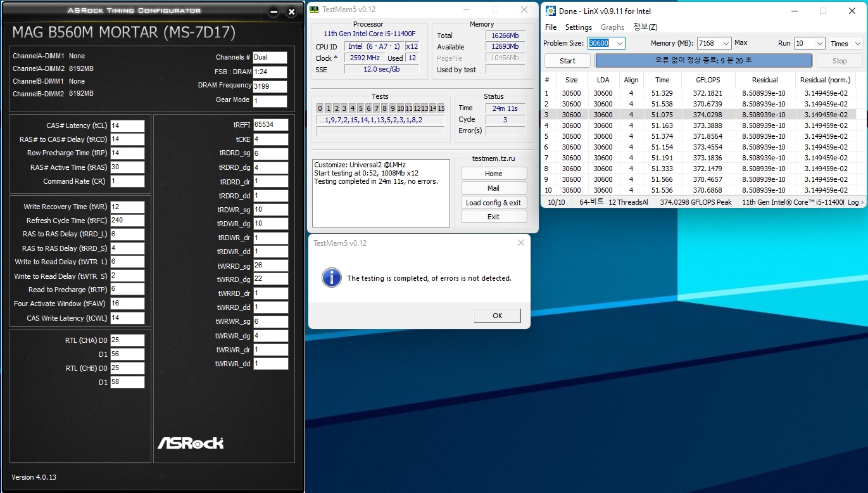Click the Time column header in LinX
The image size is (868, 493).
coord(662,80)
